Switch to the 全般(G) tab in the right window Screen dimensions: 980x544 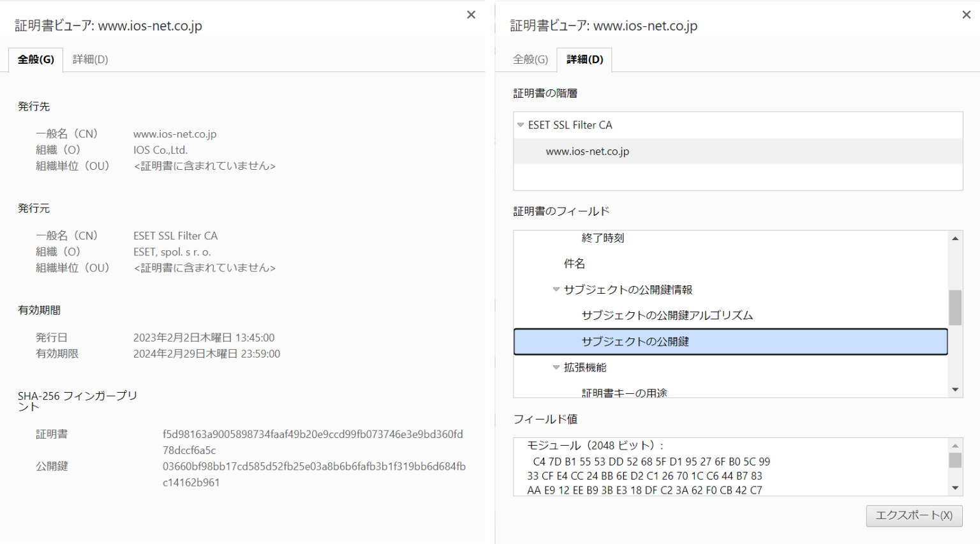coord(530,59)
